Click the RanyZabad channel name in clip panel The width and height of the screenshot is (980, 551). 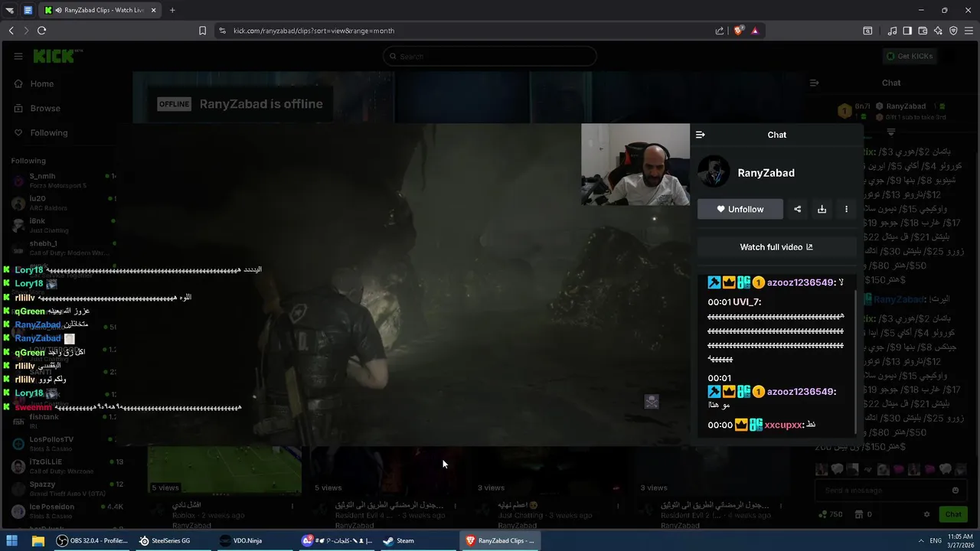(x=766, y=173)
